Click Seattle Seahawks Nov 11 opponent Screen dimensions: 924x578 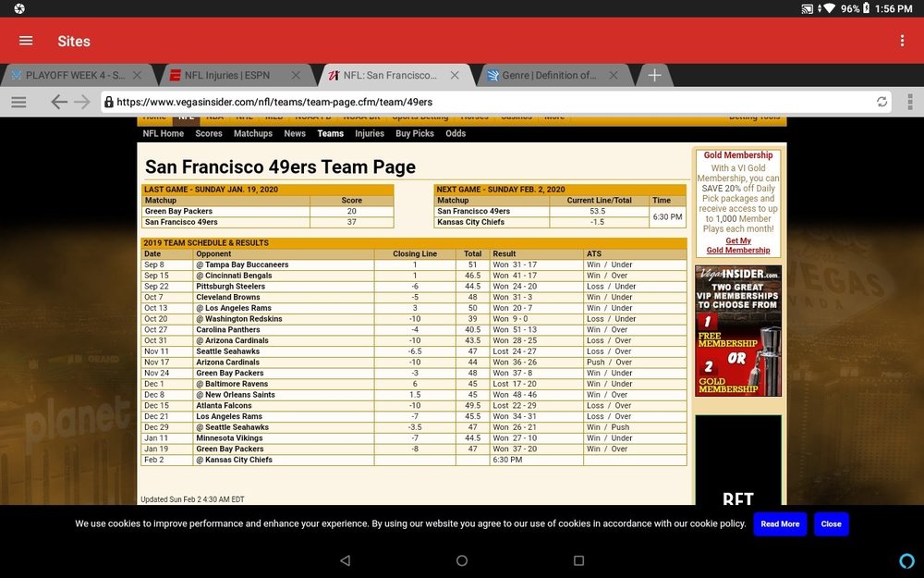click(227, 351)
